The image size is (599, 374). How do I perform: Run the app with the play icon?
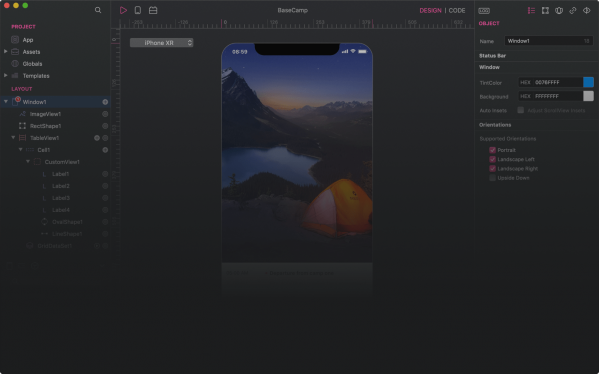pyautogui.click(x=123, y=10)
